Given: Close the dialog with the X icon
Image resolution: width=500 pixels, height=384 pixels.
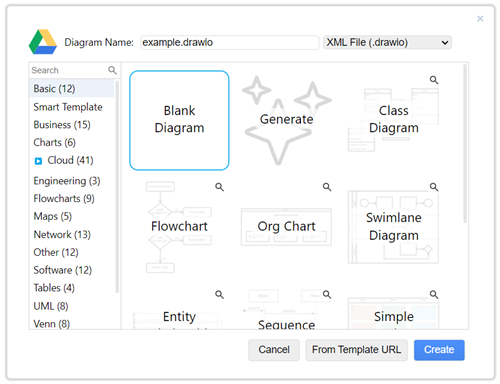Looking at the screenshot, I should (480, 19).
